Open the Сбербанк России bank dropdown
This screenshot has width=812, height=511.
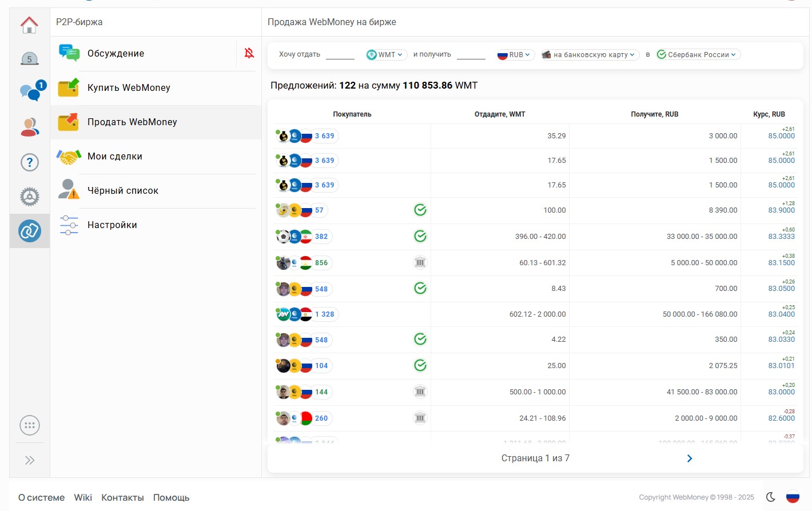tap(698, 55)
